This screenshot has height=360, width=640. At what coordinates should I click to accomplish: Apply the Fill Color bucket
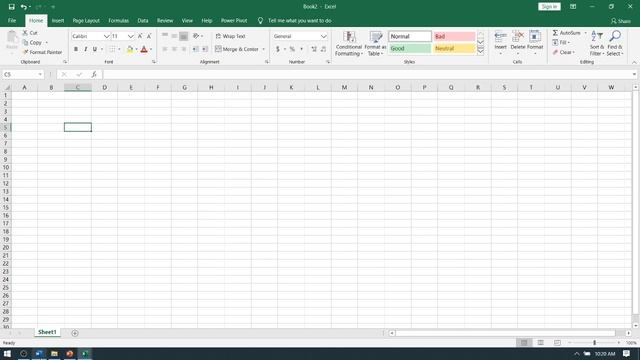coord(130,49)
